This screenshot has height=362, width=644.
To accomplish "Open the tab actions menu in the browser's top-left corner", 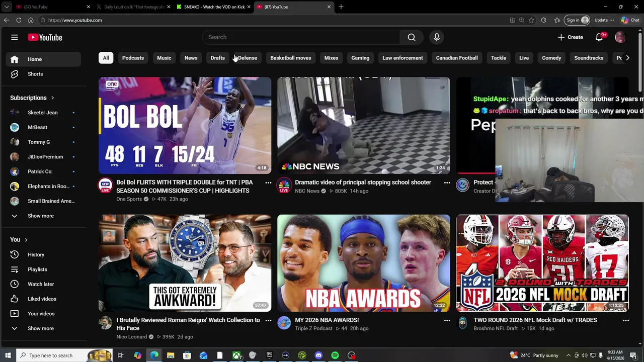I will tap(6, 7).
